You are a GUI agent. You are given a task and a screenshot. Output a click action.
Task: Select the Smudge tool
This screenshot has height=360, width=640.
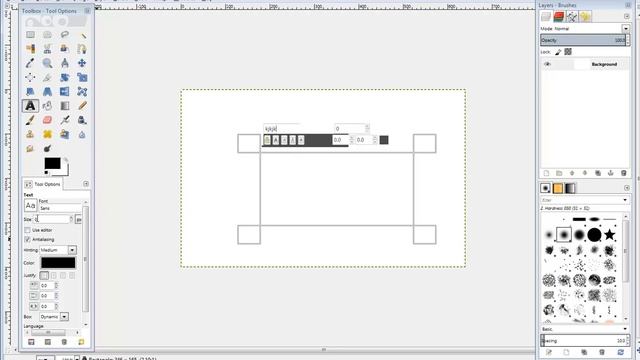[x=30, y=149]
